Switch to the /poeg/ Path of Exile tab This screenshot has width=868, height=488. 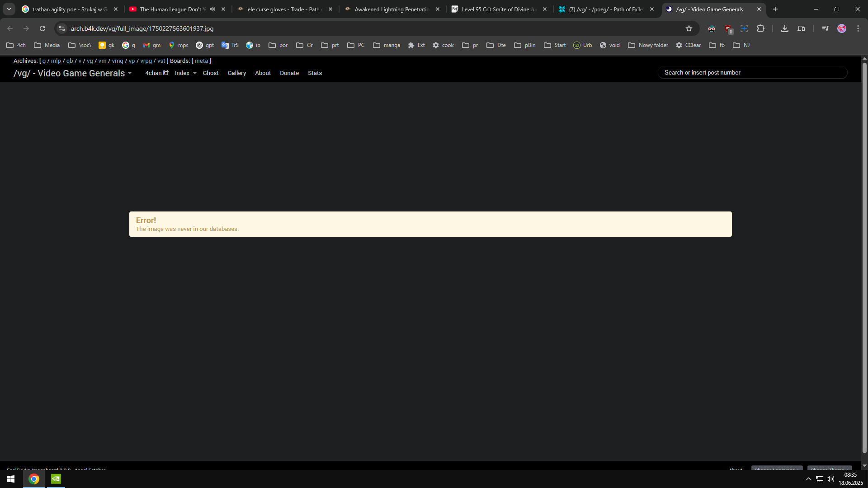606,9
